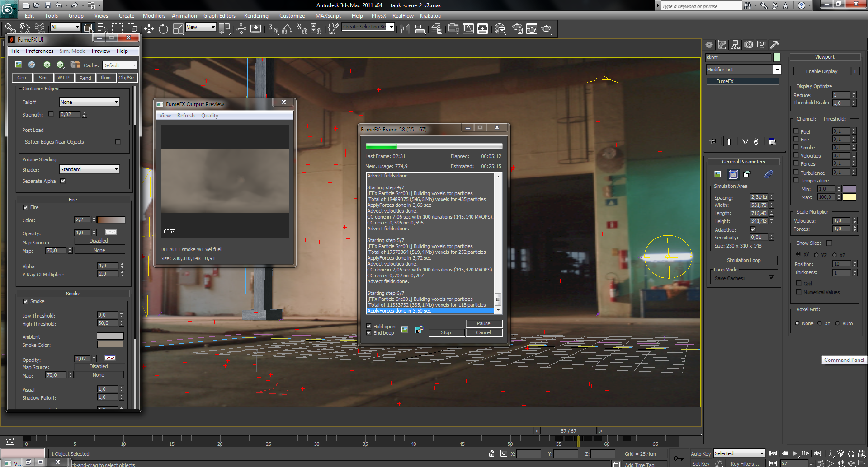Click the Pin Stack icon
This screenshot has width=868, height=467.
point(713,141)
